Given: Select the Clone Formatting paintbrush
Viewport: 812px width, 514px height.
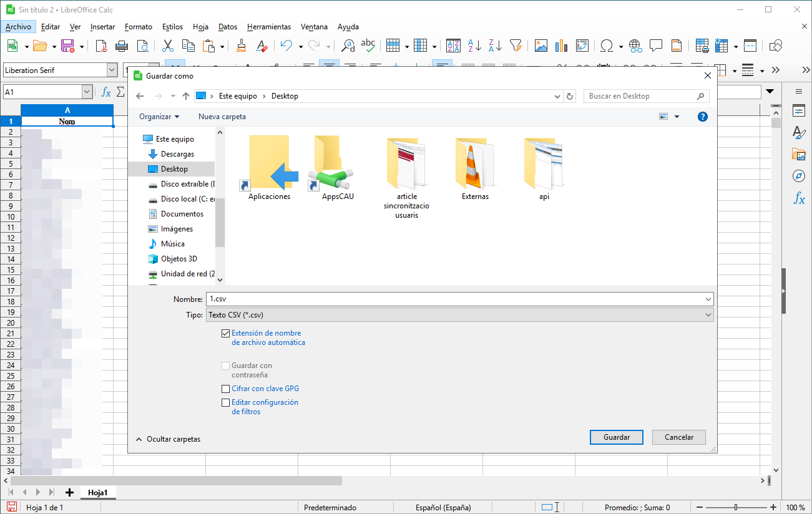Looking at the screenshot, I should tap(242, 46).
